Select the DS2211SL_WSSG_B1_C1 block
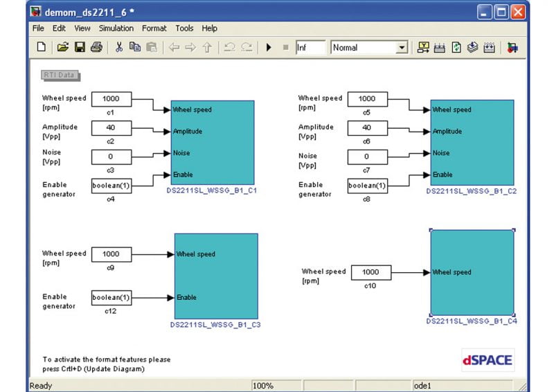The image size is (554, 392). tap(213, 141)
